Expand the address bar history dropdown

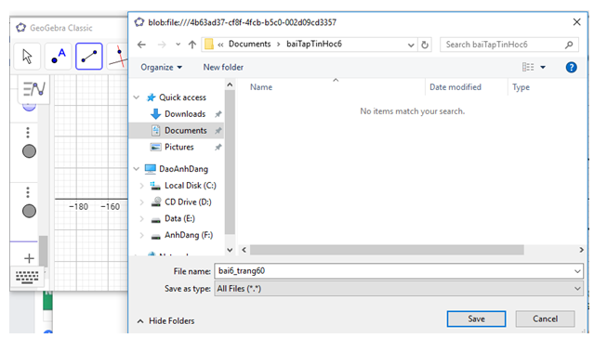tap(411, 45)
